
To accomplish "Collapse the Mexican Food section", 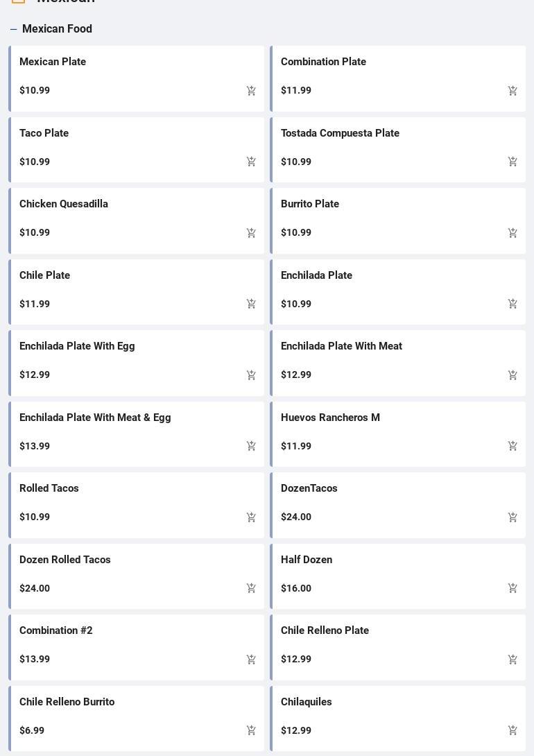I will tap(14, 29).
